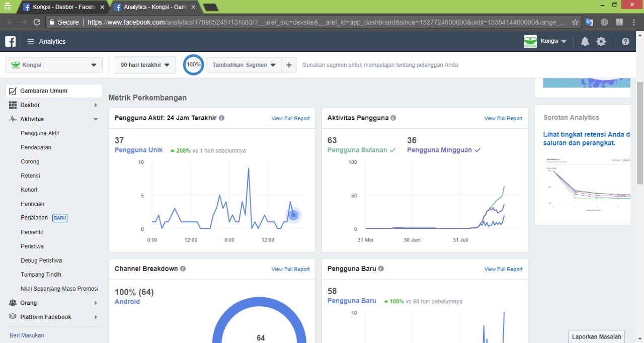The image size is (644, 343).
Task: Open the Chrome three-dot menu
Action: click(635, 22)
